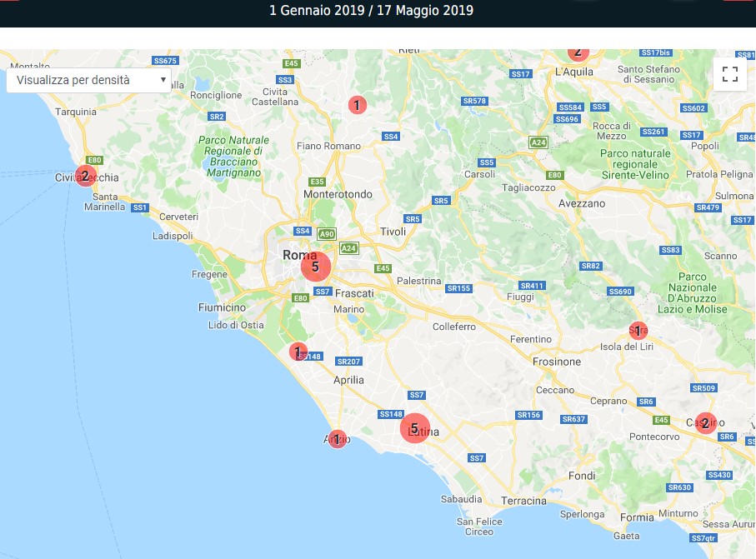Select marker 1 beside the SR207 shield

point(298,352)
